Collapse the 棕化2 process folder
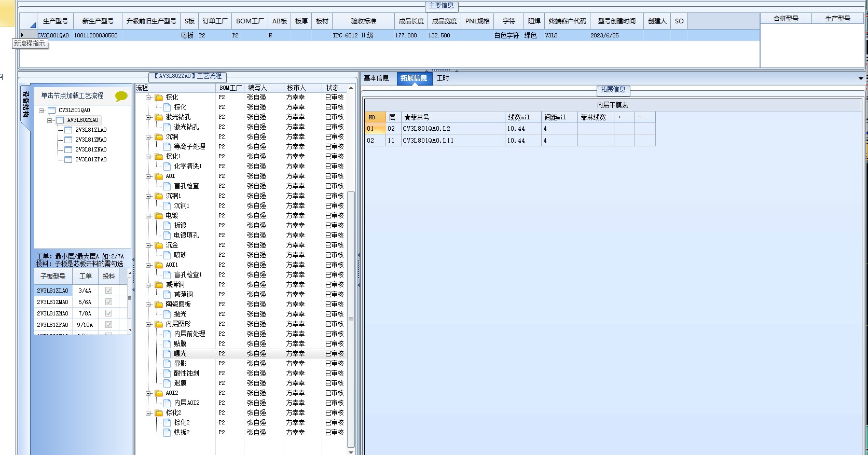The width and height of the screenshot is (868, 455). (149, 413)
